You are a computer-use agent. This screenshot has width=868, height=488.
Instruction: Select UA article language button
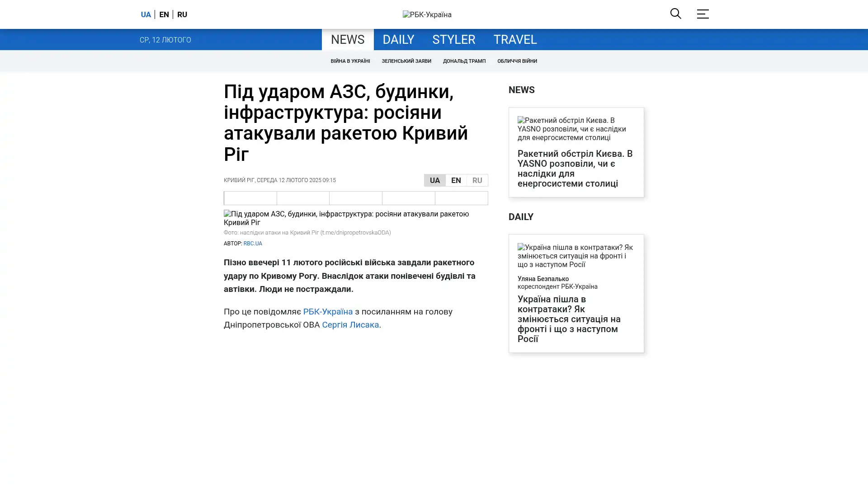point(434,180)
